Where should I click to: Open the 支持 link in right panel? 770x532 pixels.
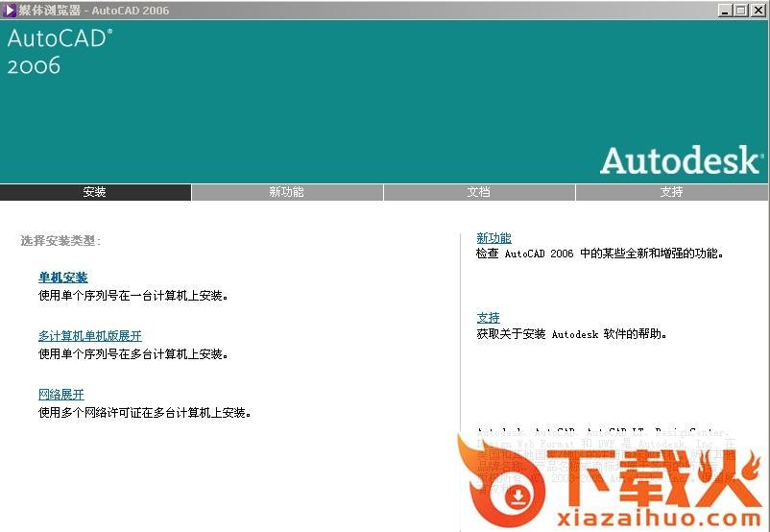[488, 318]
